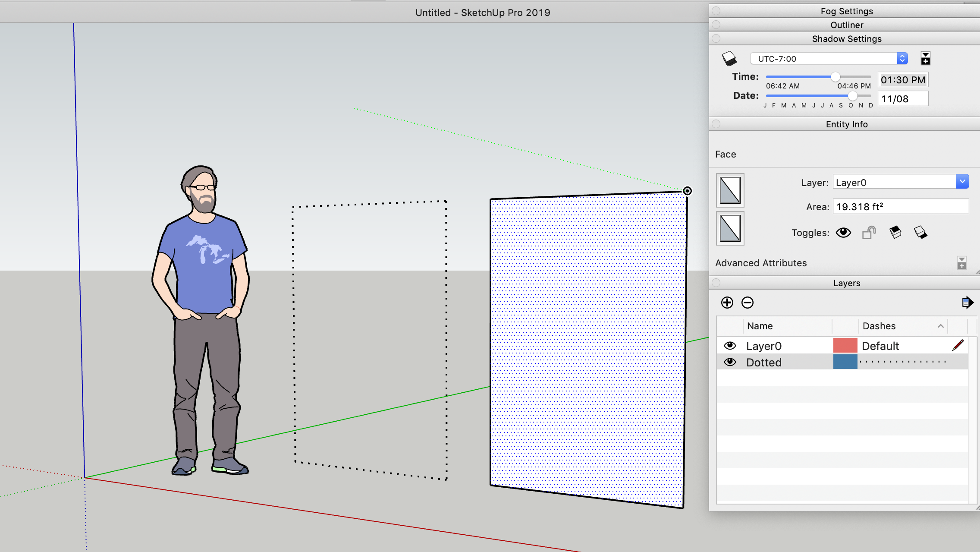Image resolution: width=980 pixels, height=552 pixels.
Task: Click the Name column header
Action: (x=760, y=326)
